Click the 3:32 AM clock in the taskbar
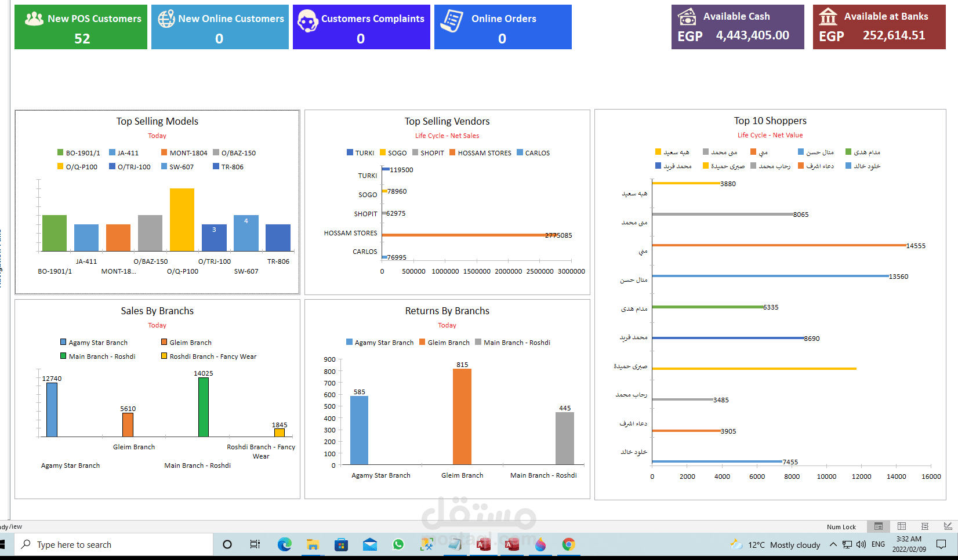This screenshot has height=560, width=958. pyautogui.click(x=909, y=539)
